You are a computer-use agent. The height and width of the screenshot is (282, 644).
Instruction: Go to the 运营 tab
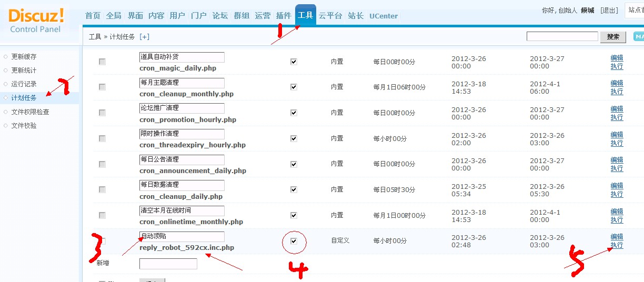263,16
